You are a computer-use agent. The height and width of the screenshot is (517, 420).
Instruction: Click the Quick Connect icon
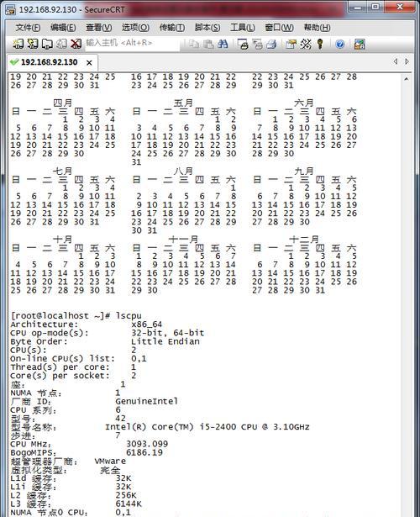32,44
